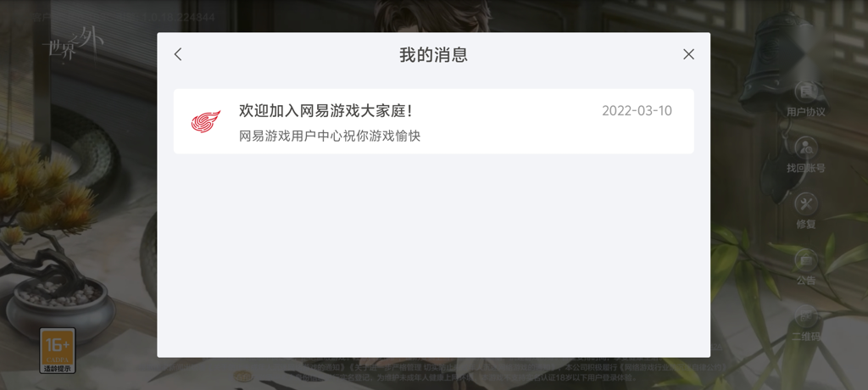
Task: Open the 欢迎加入网易游戏大家庭 message
Action: (433, 121)
